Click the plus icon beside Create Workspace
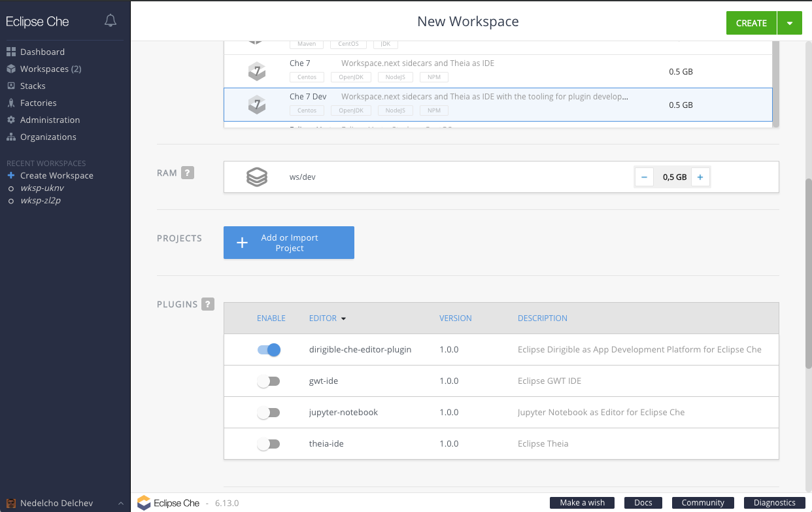812x512 pixels. point(11,175)
